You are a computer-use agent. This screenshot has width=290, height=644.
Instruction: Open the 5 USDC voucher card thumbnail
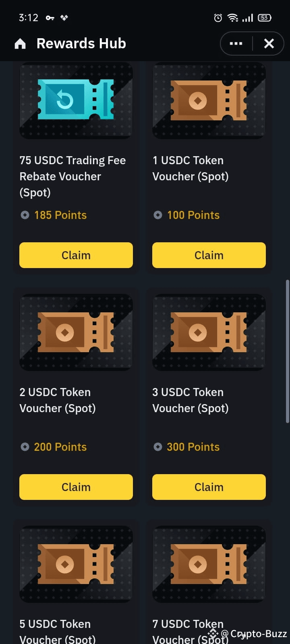(x=76, y=563)
